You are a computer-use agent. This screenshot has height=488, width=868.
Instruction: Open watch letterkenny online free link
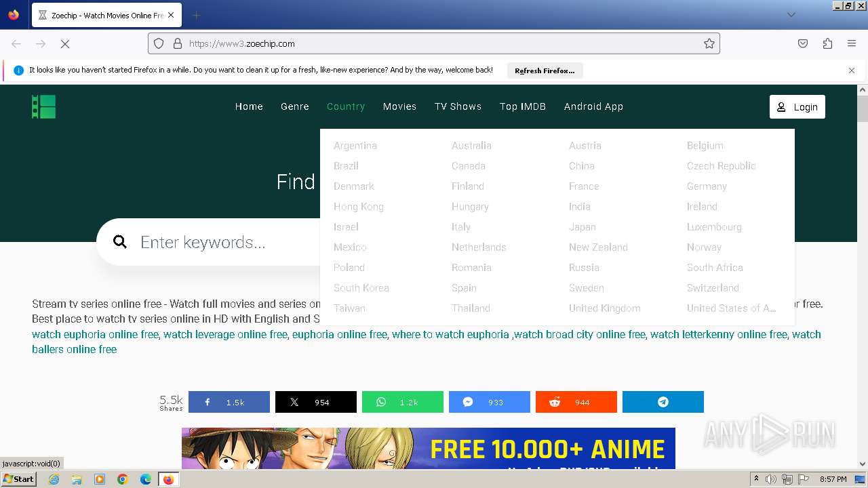pyautogui.click(x=719, y=334)
